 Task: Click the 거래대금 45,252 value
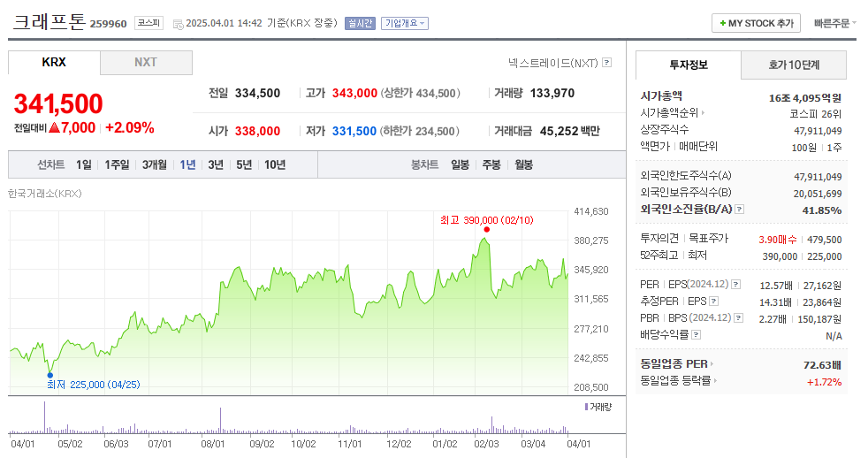(x=560, y=131)
